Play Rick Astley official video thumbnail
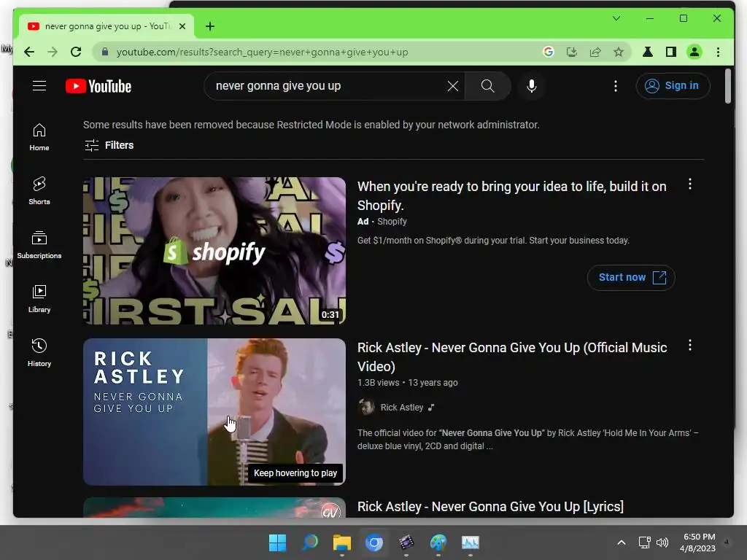Viewport: 747px width, 560px height. [x=214, y=412]
